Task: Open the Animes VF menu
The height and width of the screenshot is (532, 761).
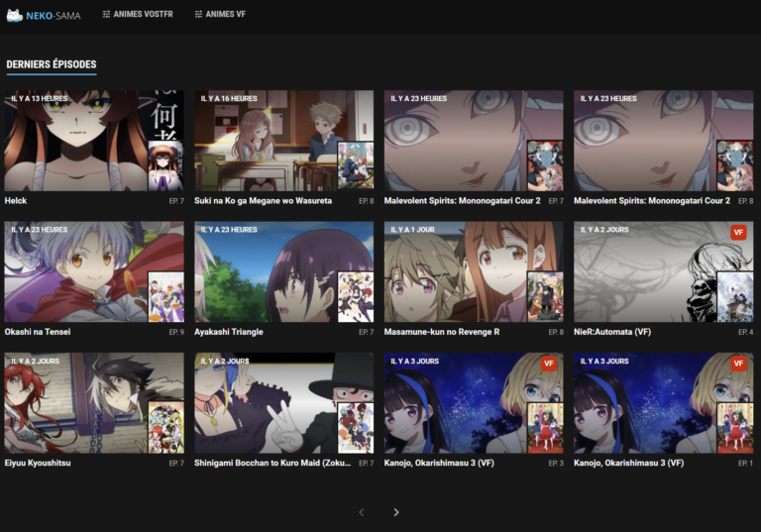Action: point(225,15)
